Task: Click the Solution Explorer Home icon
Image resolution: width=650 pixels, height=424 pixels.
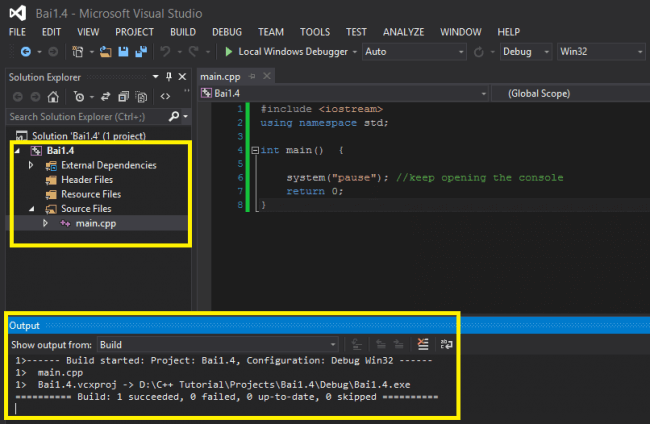Action: click(53, 97)
